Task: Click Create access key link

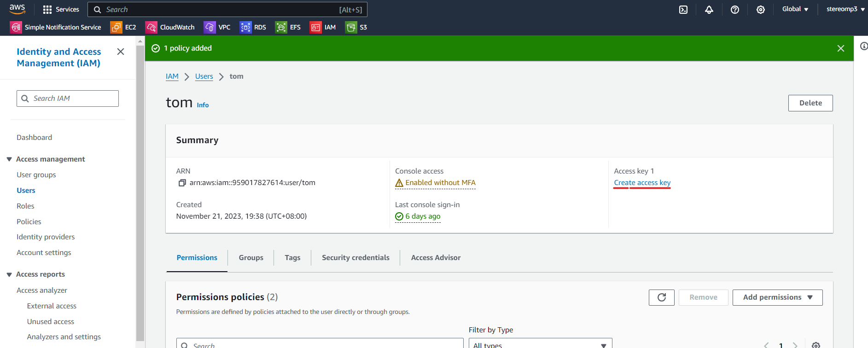Action: coord(642,183)
